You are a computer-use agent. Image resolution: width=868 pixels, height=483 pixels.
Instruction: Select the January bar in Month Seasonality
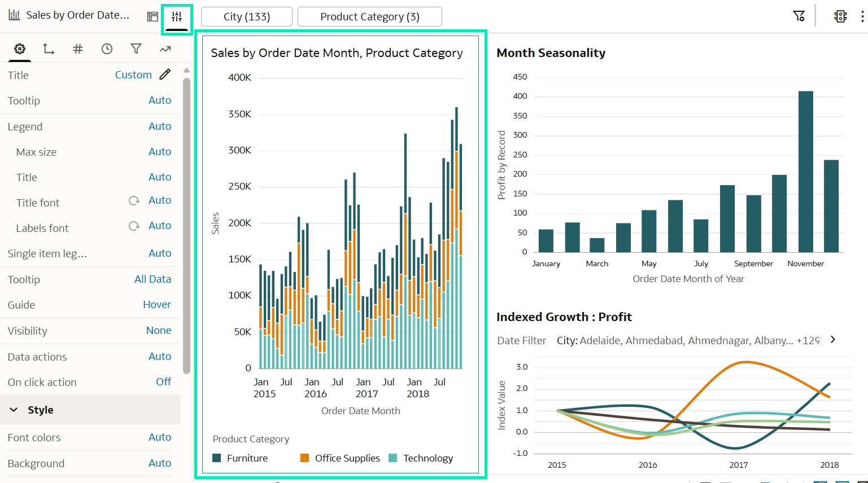point(546,241)
